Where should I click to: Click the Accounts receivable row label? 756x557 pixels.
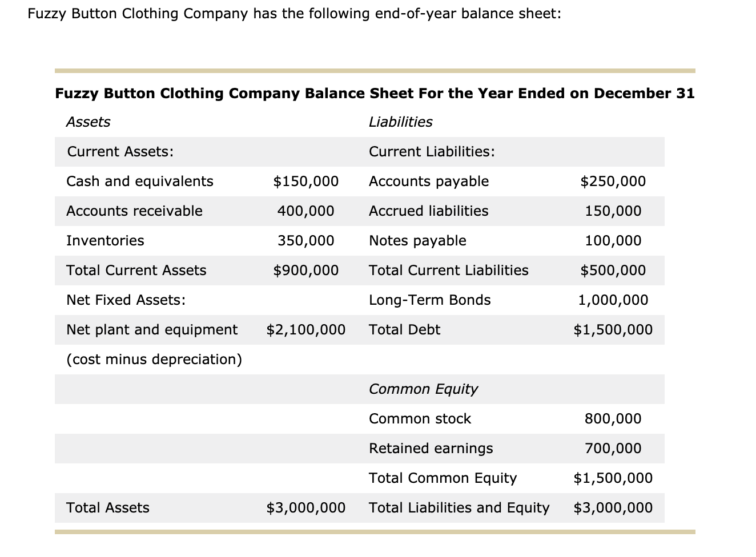click(x=134, y=211)
